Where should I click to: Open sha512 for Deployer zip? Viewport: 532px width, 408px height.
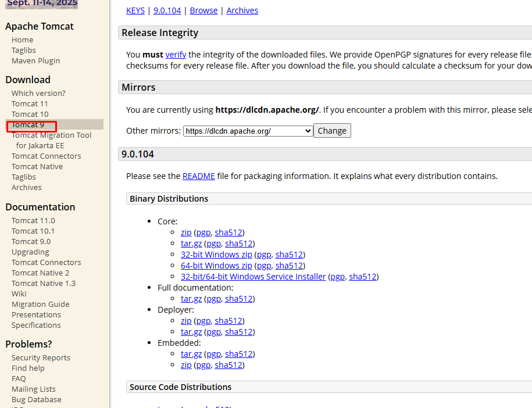click(228, 321)
